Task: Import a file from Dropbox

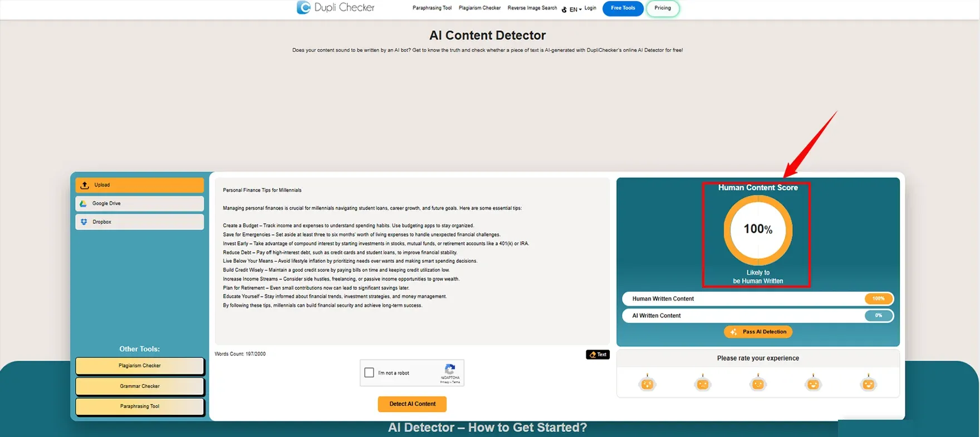Action: [x=140, y=222]
